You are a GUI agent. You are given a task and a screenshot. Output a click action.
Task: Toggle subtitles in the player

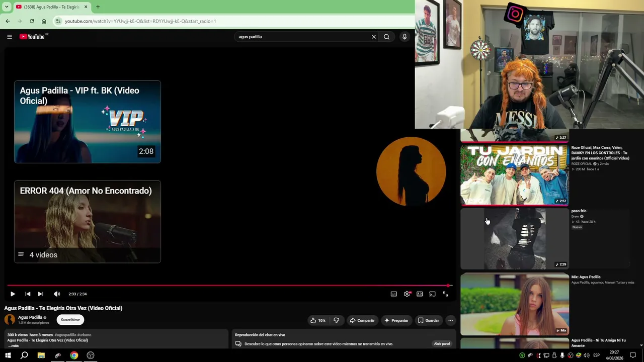(x=394, y=294)
